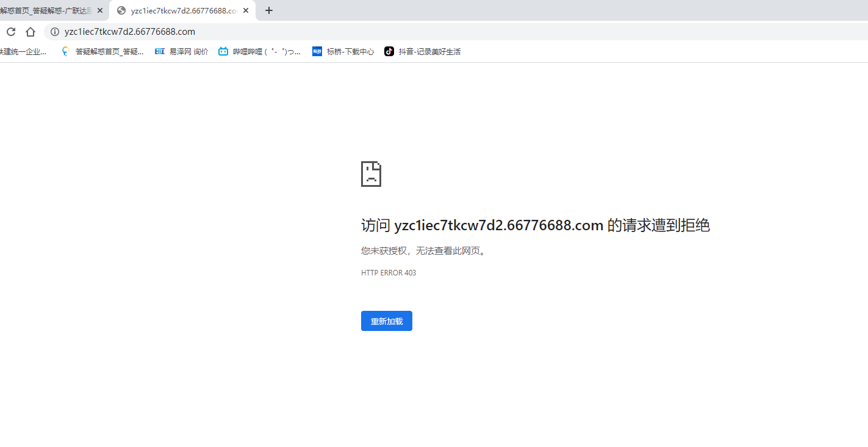Viewport: 868px width, 447px height.
Task: Click the 答疑解惑 lightbulb bookmark favicon
Action: tap(66, 52)
